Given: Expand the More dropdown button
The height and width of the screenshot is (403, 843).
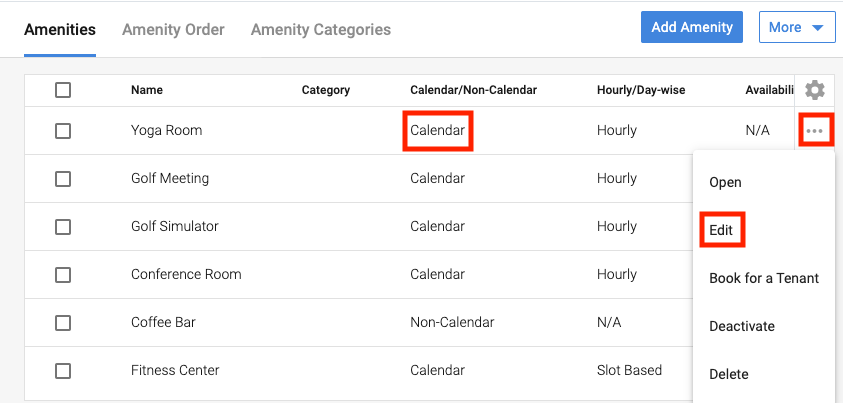Looking at the screenshot, I should pyautogui.click(x=796, y=28).
